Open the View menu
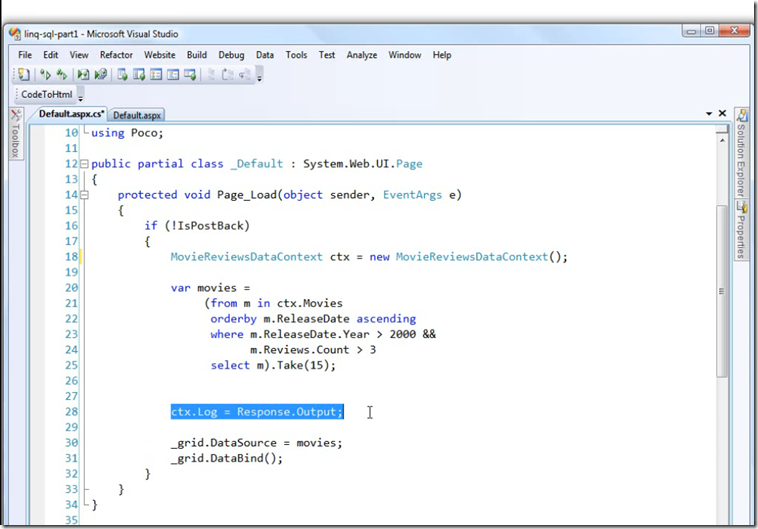The height and width of the screenshot is (529, 758). click(x=79, y=55)
